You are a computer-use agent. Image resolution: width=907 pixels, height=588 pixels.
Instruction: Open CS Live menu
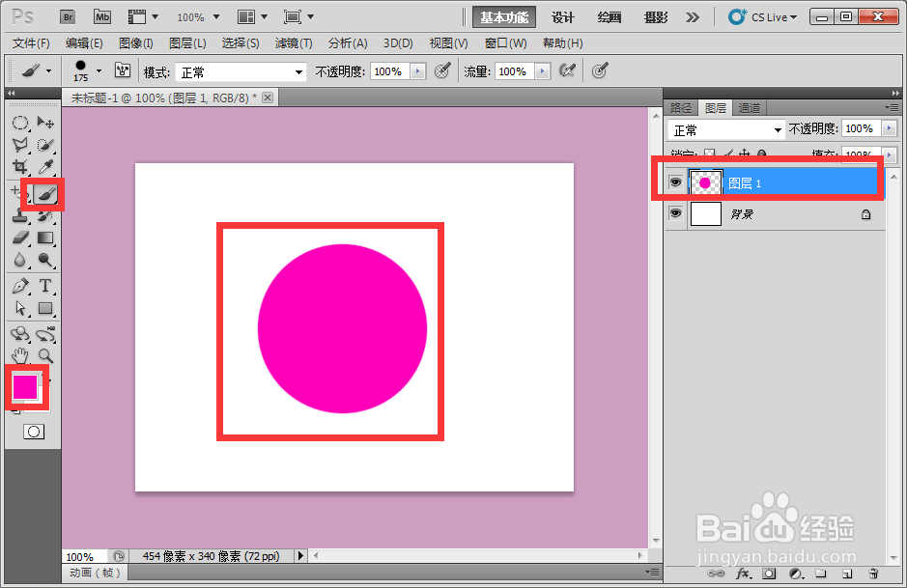pos(762,17)
